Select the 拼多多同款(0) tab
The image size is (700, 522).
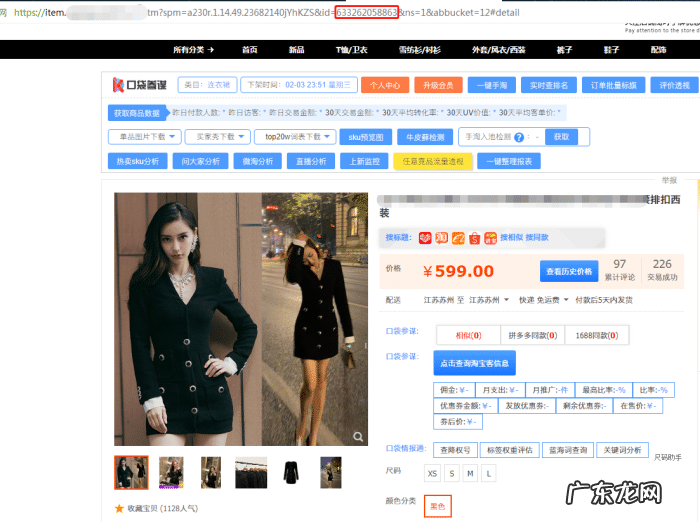[533, 335]
